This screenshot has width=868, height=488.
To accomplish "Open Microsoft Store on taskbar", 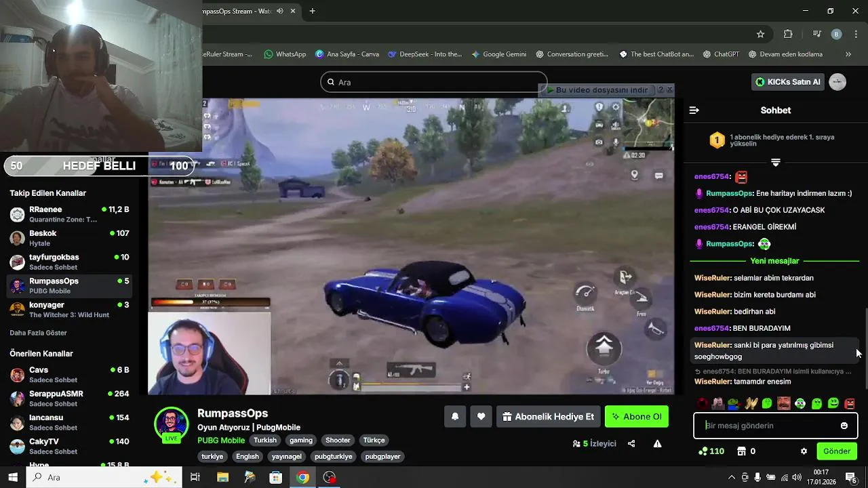I will tap(275, 477).
